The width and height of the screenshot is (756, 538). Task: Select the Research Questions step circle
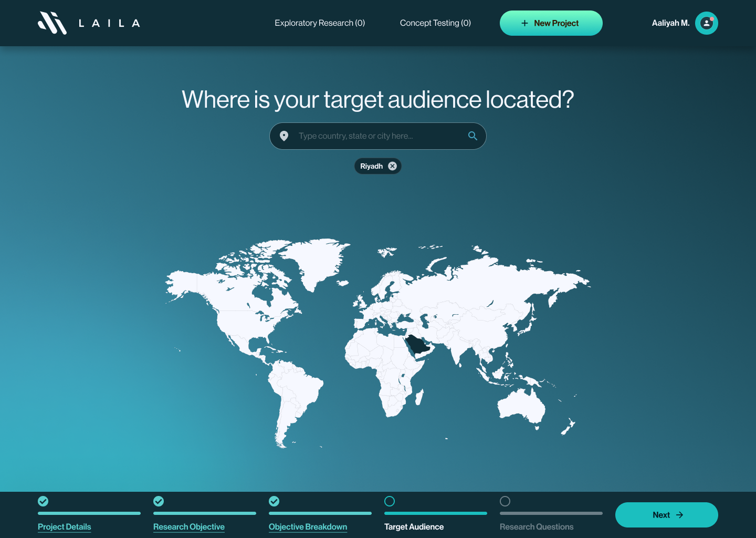(505, 501)
